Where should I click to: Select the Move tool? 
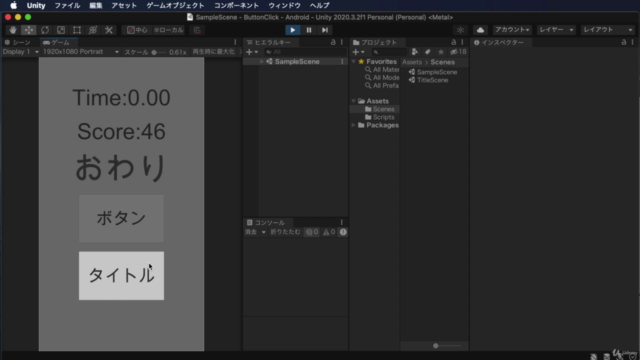pos(29,30)
